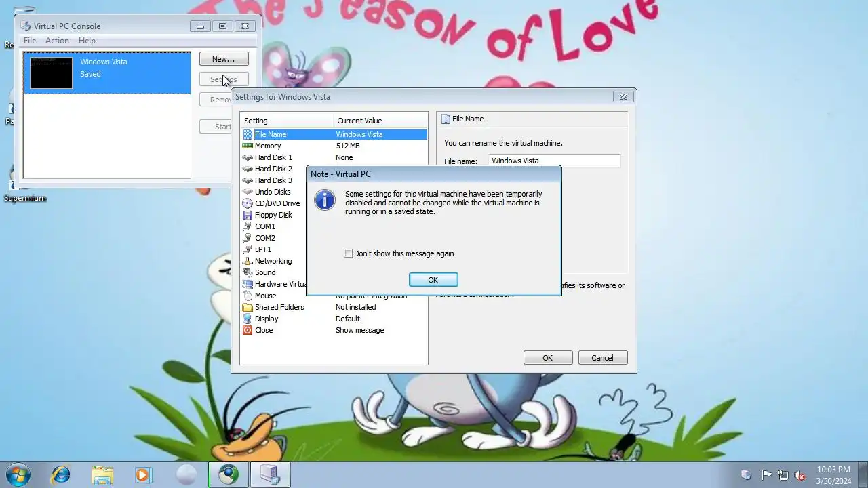This screenshot has height=488, width=868.
Task: Click the File name input field
Action: 554,161
